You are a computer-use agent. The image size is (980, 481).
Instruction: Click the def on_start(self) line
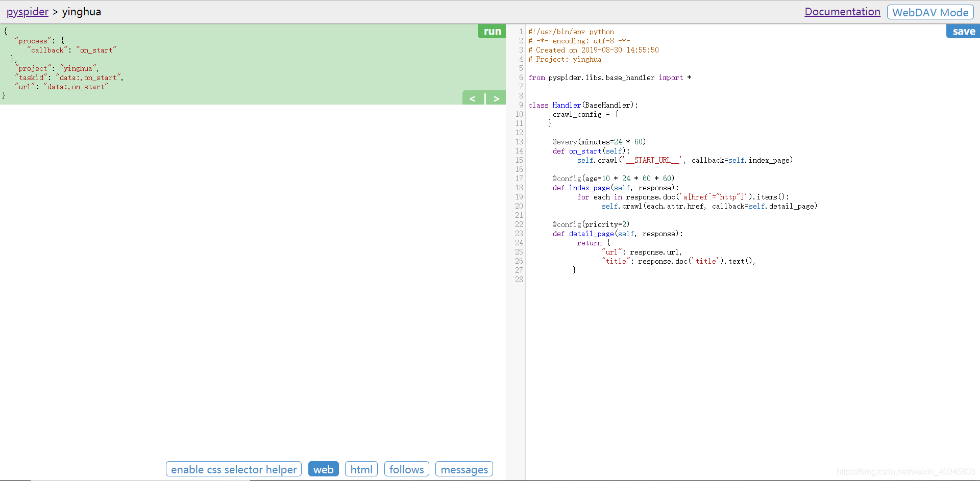[x=592, y=151]
